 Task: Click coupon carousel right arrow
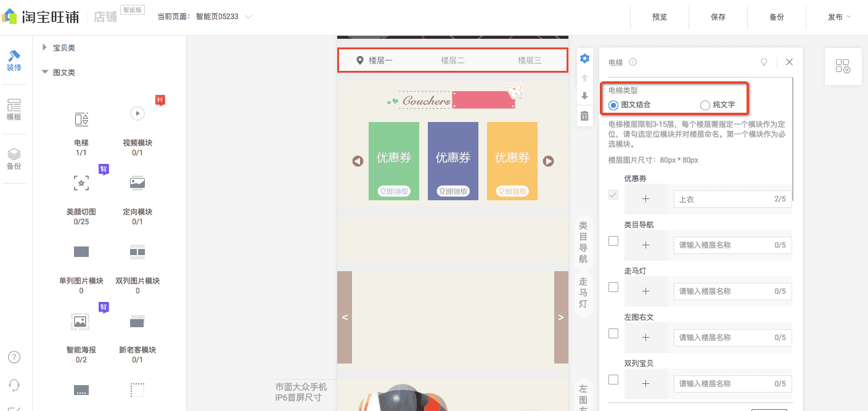(548, 161)
